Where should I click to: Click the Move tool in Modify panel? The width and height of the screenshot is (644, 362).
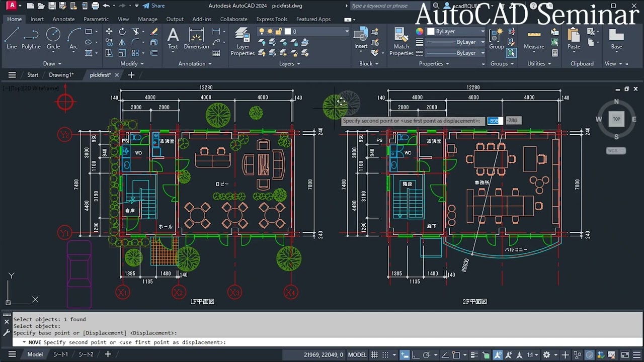click(x=109, y=31)
